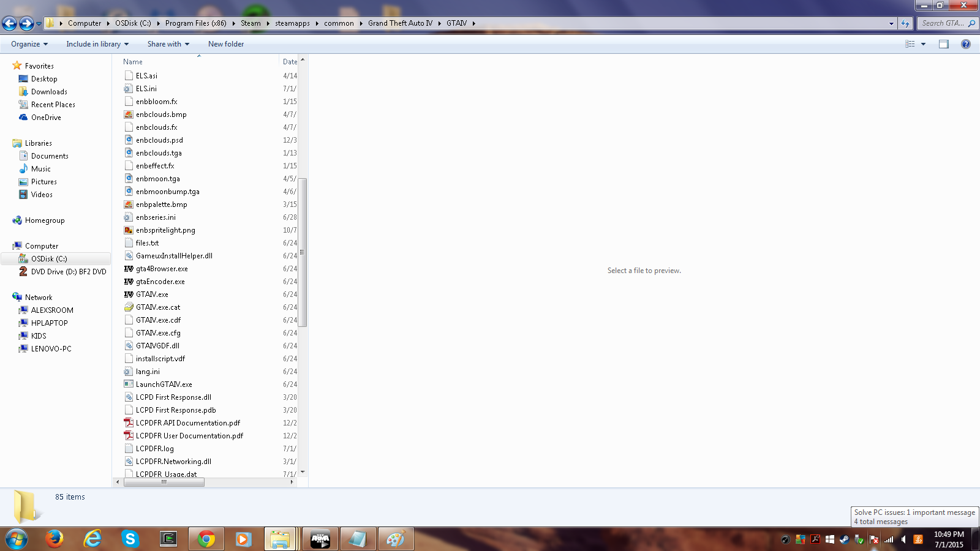Open the Videos library
This screenshot has height=551, width=980.
(x=42, y=195)
